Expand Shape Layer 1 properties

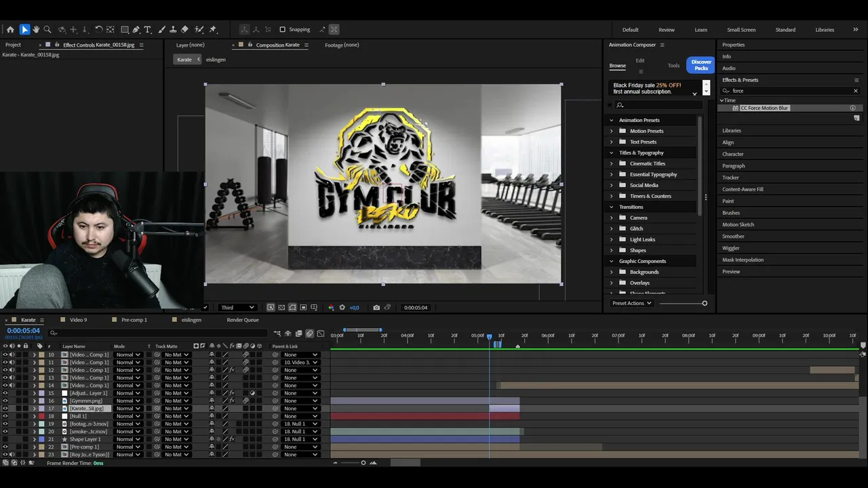tap(35, 439)
